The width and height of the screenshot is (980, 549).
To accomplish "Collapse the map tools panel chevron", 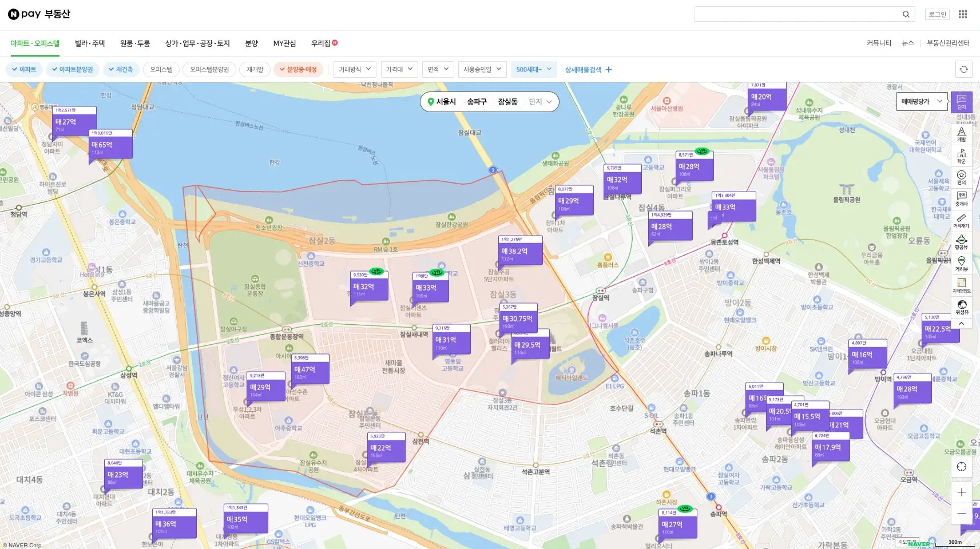I will click(962, 324).
